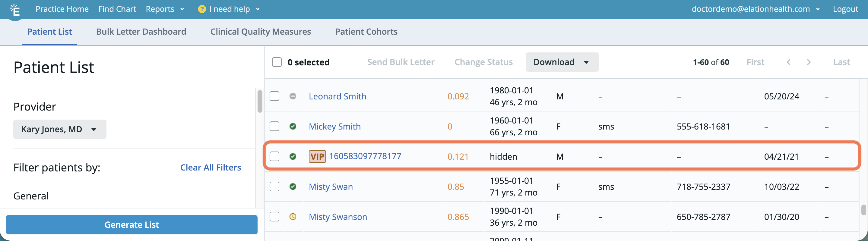This screenshot has height=241, width=868.
Task: Open the Kary Jones, MD provider dropdown
Action: [x=60, y=129]
